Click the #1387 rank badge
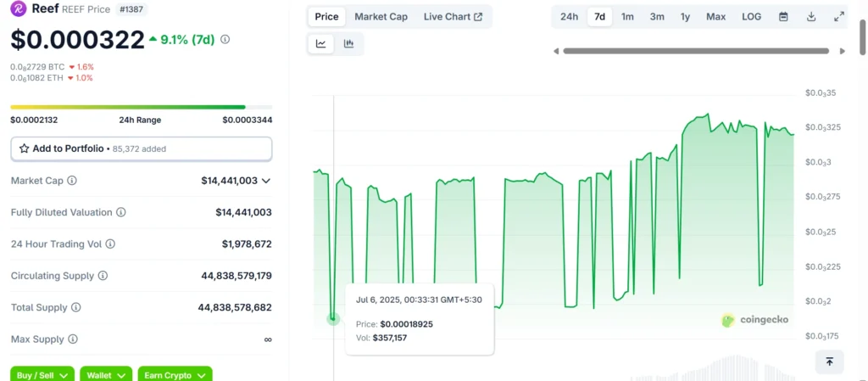Viewport: 868px width, 381px height. [131, 8]
